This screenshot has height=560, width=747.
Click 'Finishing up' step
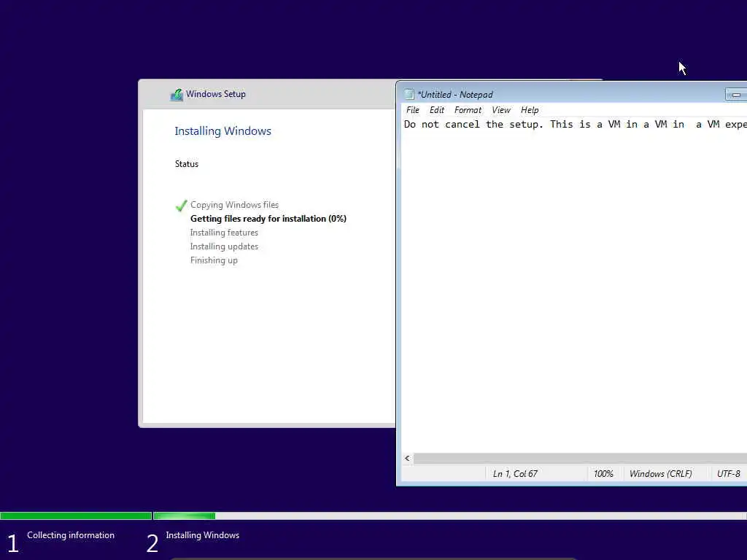[x=214, y=260]
